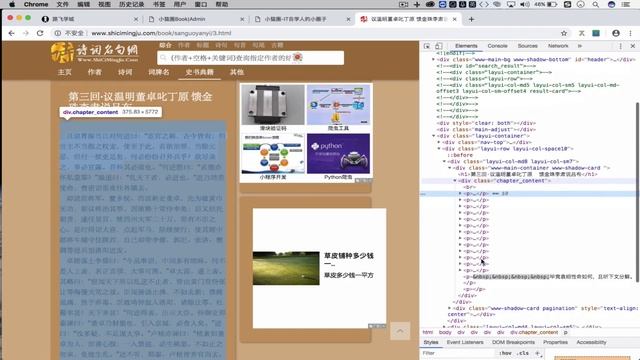640x360 pixels.
Task: Open the Styles pane tab
Action: click(x=431, y=342)
